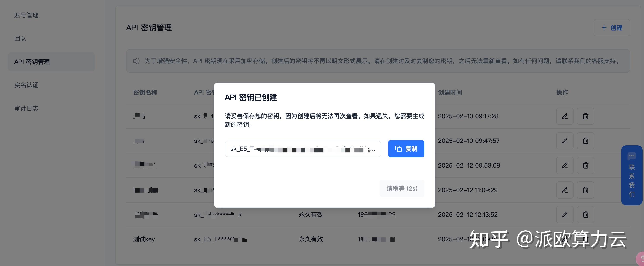The image size is (644, 266).
Task: Click the trash icon for 测试key row
Action: 585,239
